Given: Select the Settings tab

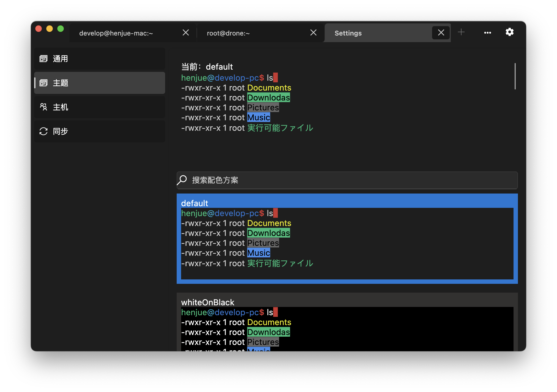Looking at the screenshot, I should (348, 33).
